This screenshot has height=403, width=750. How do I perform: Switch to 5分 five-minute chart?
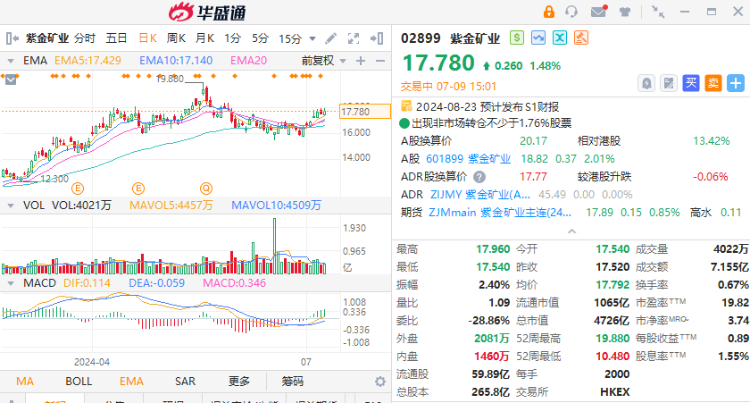click(260, 38)
